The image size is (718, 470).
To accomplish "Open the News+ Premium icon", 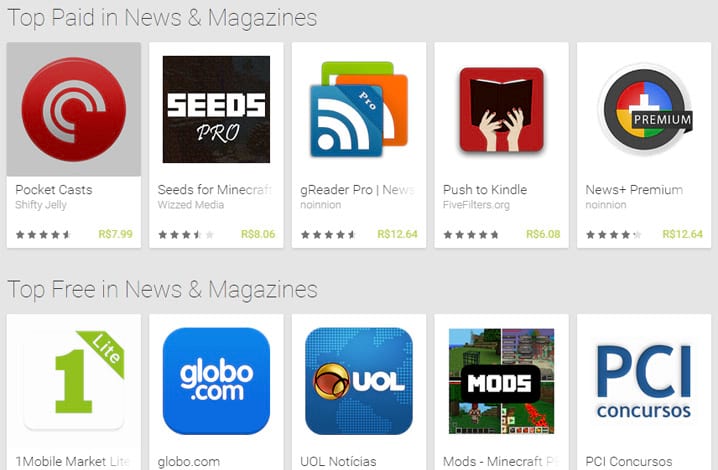I will click(x=644, y=109).
